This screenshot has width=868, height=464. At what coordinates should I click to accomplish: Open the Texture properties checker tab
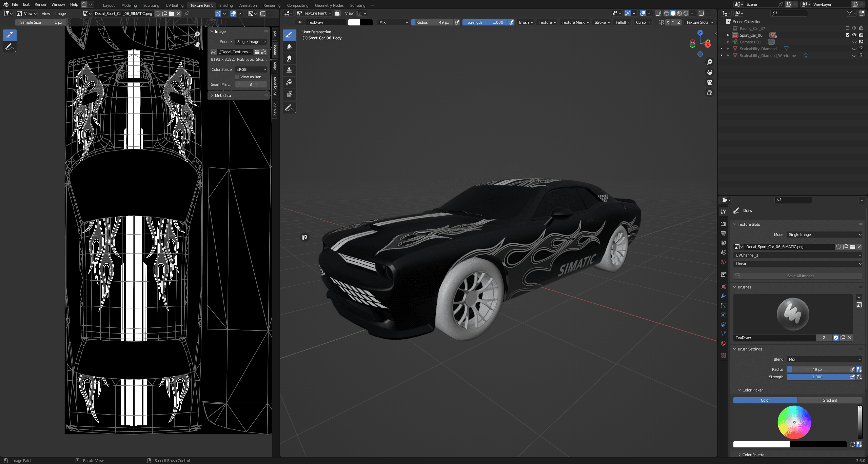pos(723,356)
